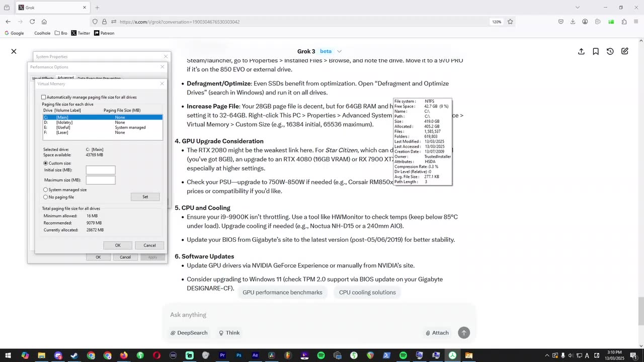Viewport: 644px width, 362px height.
Task: Click the bookmark icon in Grok header
Action: point(596,51)
